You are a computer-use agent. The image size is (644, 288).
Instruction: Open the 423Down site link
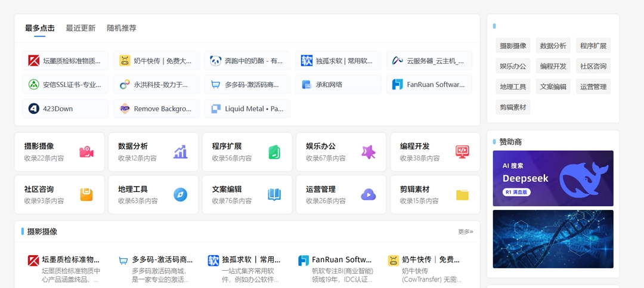point(66,109)
